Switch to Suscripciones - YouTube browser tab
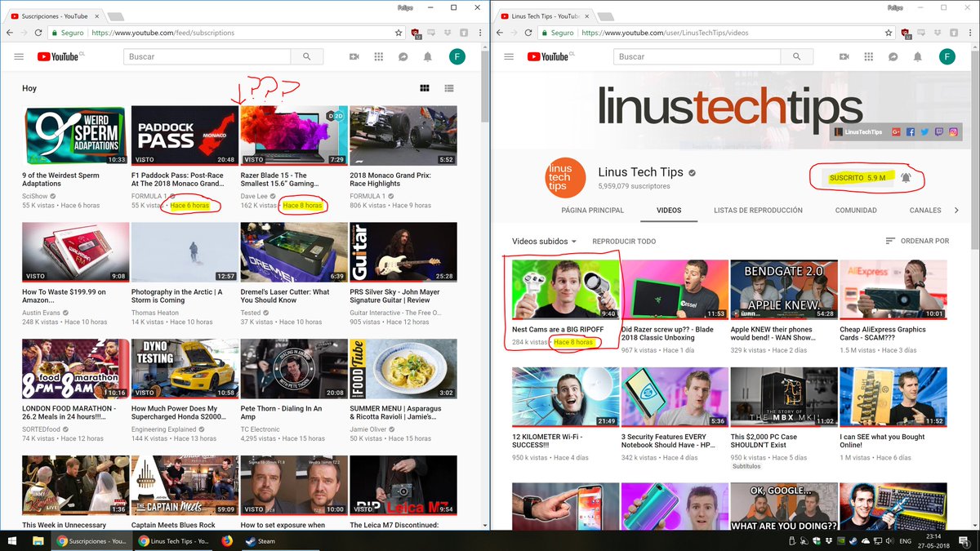The image size is (980, 551). click(x=55, y=16)
